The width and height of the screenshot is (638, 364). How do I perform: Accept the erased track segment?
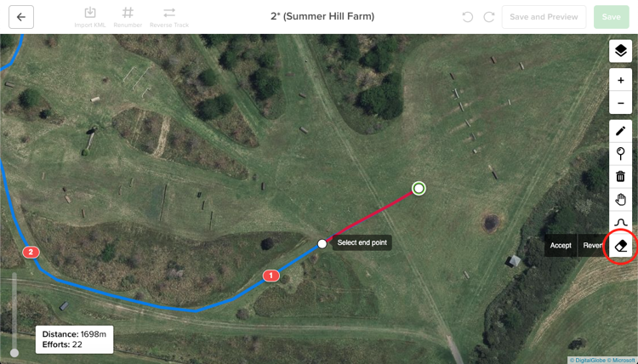(x=561, y=245)
